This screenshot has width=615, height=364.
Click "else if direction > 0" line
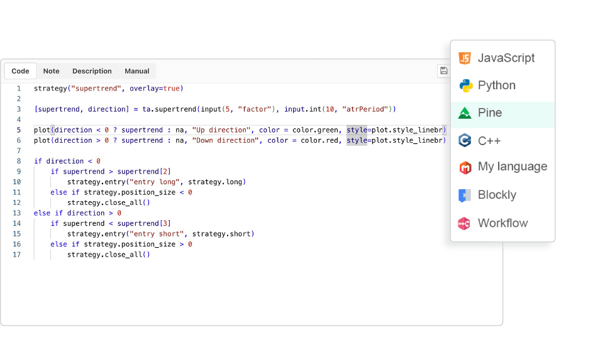[77, 213]
